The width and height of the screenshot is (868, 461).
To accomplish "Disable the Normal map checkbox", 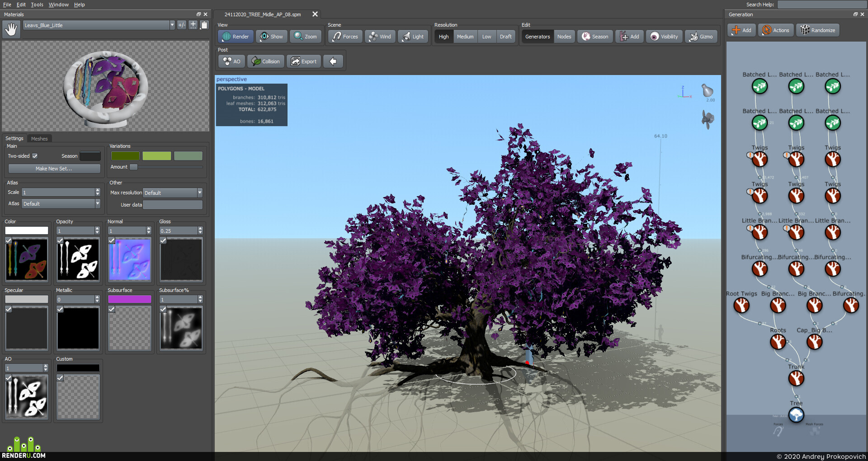I will [x=112, y=240].
